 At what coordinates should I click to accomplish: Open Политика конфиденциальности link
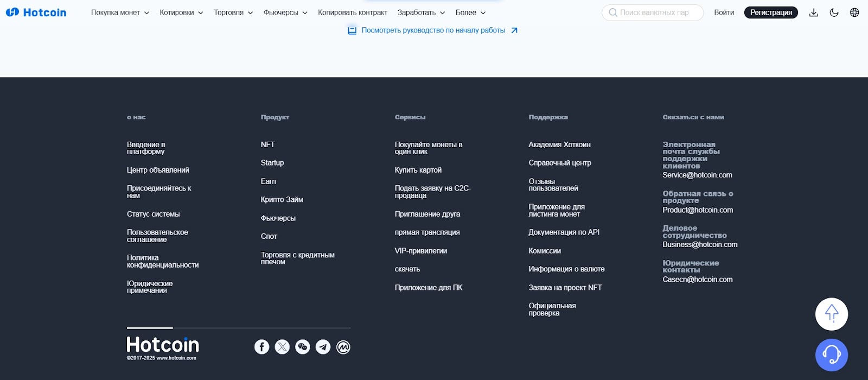coord(163,261)
